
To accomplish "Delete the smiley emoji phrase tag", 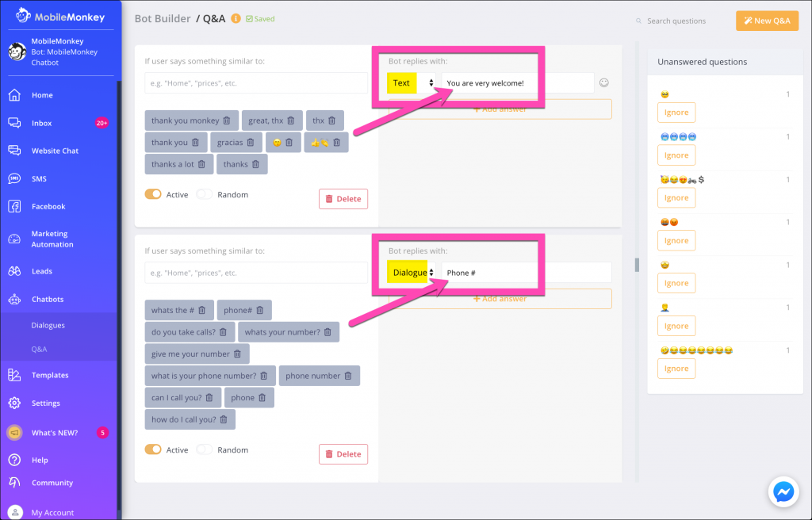I will point(289,143).
